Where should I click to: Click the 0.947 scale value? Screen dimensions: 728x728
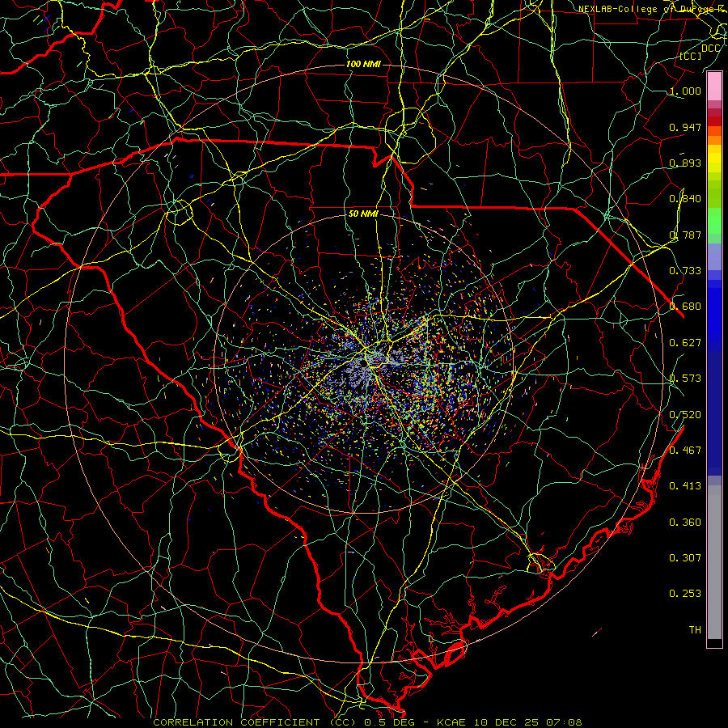pos(685,127)
